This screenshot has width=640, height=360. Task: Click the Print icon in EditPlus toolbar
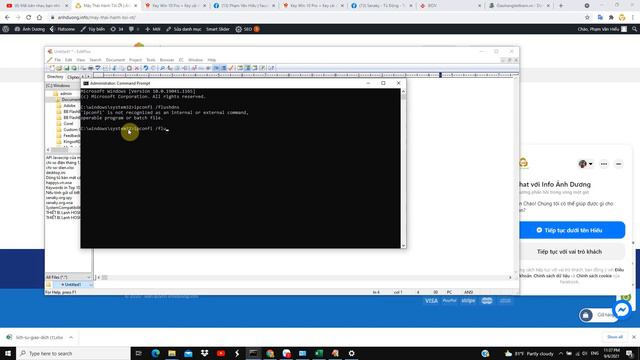91,68
